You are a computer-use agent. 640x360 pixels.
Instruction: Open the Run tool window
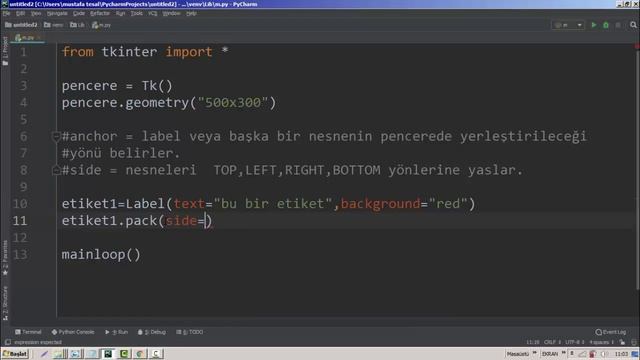pyautogui.click(x=116, y=332)
